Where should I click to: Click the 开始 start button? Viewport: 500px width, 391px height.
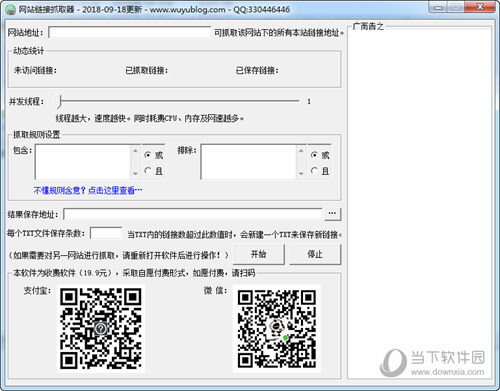point(259,254)
